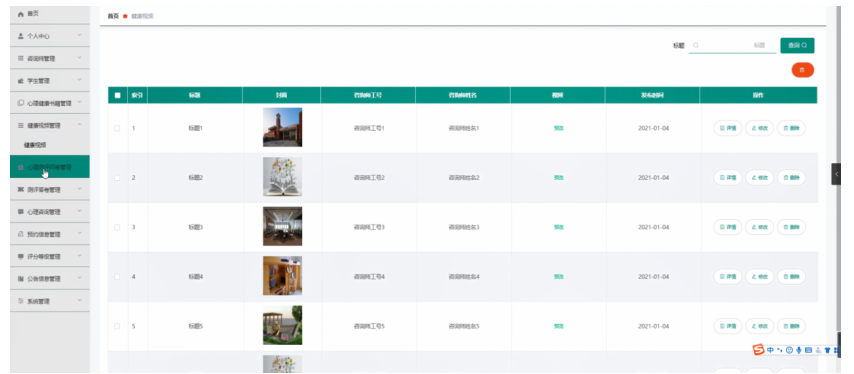Click the person icon for 个人中心
The height and width of the screenshot is (374, 854).
tap(21, 36)
